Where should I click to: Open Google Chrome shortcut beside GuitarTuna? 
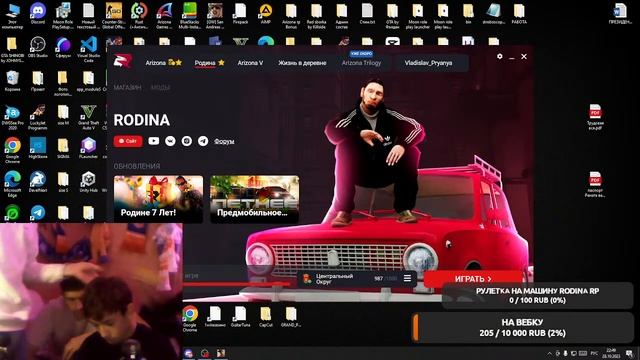pos(190,319)
